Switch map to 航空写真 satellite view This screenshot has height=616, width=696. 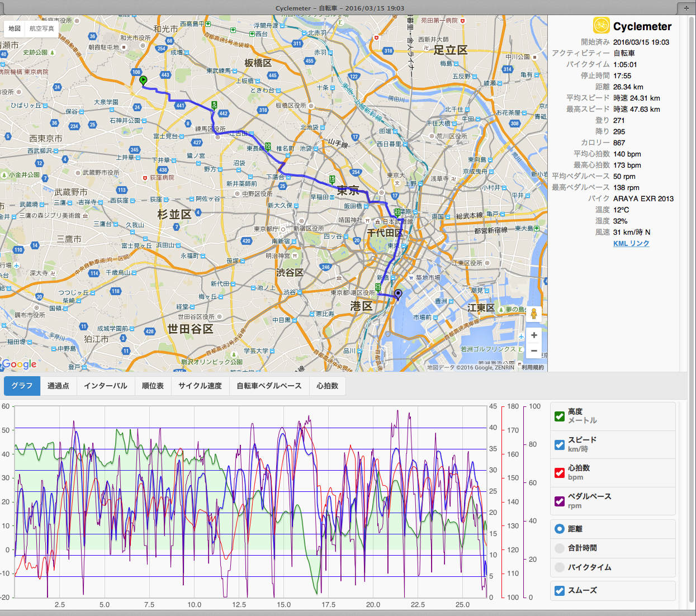tap(42, 29)
